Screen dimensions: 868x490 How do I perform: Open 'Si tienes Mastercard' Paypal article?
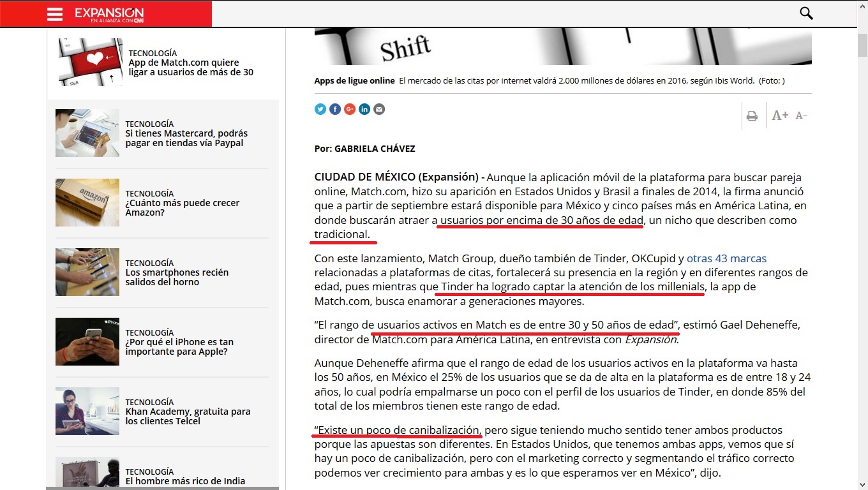coord(186,138)
